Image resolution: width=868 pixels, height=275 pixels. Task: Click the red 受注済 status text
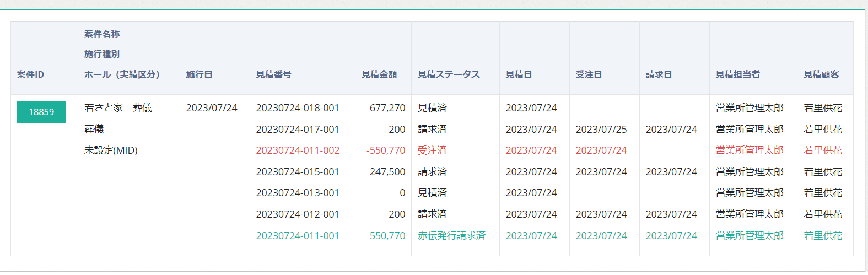432,150
